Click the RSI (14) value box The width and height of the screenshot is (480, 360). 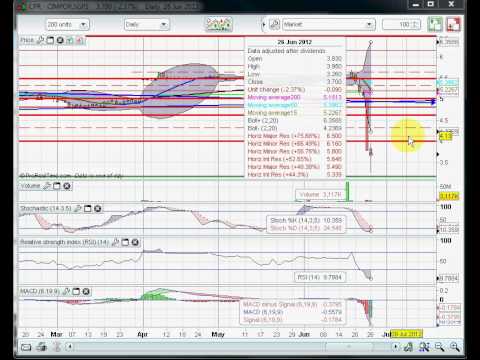click(x=319, y=277)
